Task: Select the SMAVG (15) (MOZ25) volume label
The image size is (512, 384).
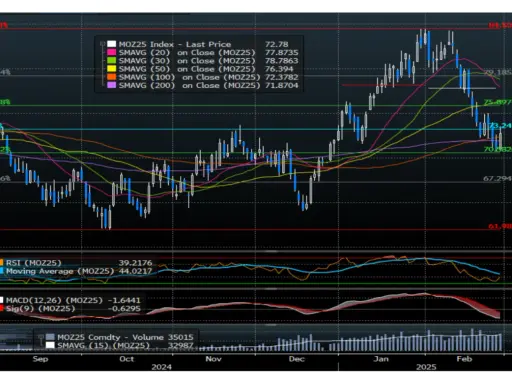Action: click(x=103, y=345)
